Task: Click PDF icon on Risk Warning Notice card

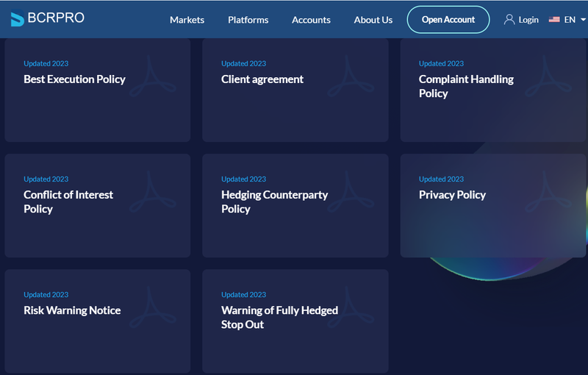Action: 153,307
